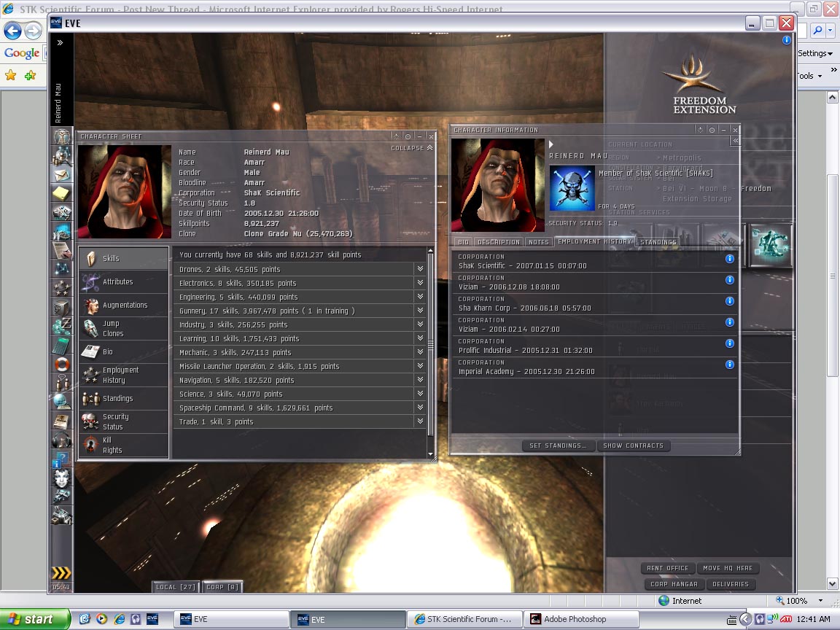Click the blue info icon at top right of EVE window

(786, 40)
